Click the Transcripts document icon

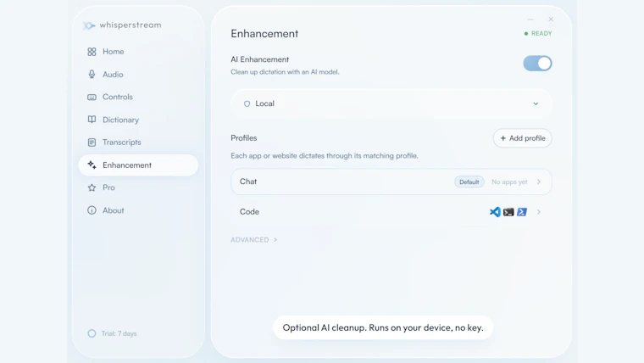(92, 142)
